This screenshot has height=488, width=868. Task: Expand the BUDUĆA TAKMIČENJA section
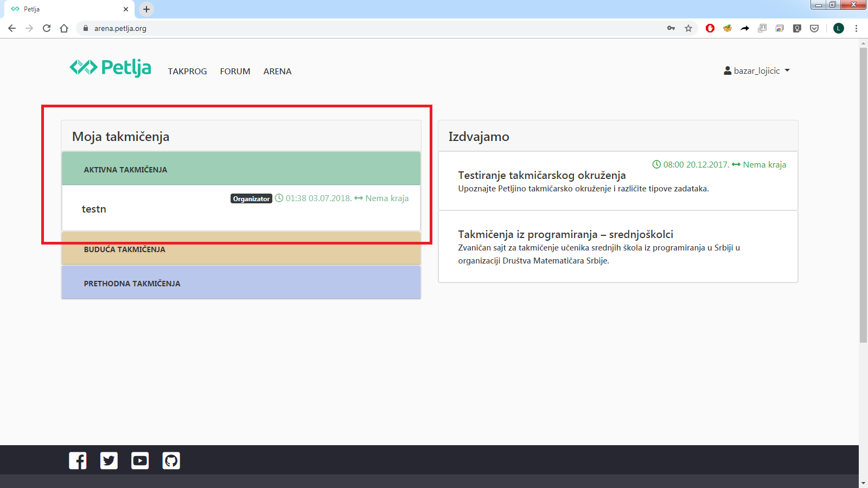tap(125, 249)
